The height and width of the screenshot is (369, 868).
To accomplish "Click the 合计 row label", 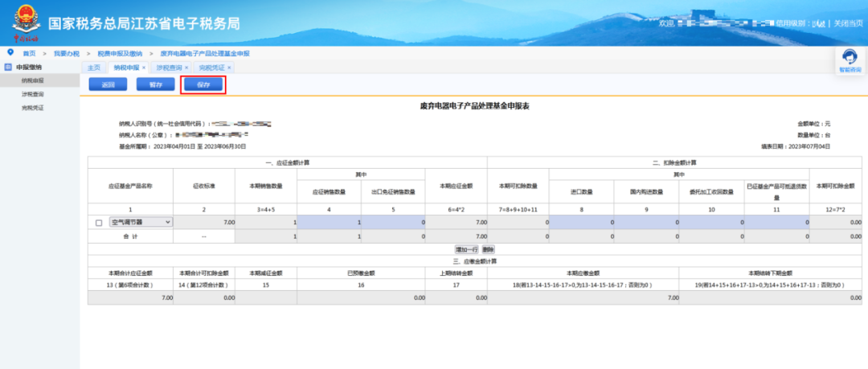I will (x=130, y=236).
